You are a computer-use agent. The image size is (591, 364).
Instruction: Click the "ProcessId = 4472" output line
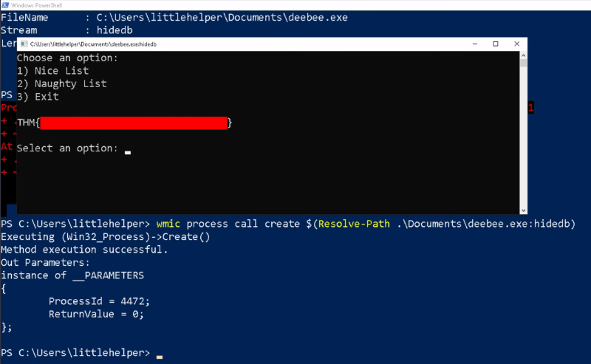pyautogui.click(x=96, y=301)
